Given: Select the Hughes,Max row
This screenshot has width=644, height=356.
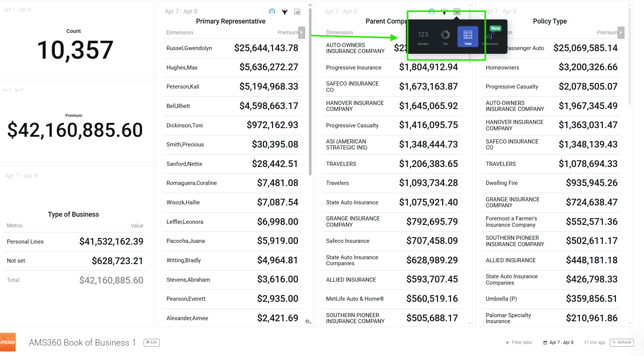Looking at the screenshot, I should (232, 68).
